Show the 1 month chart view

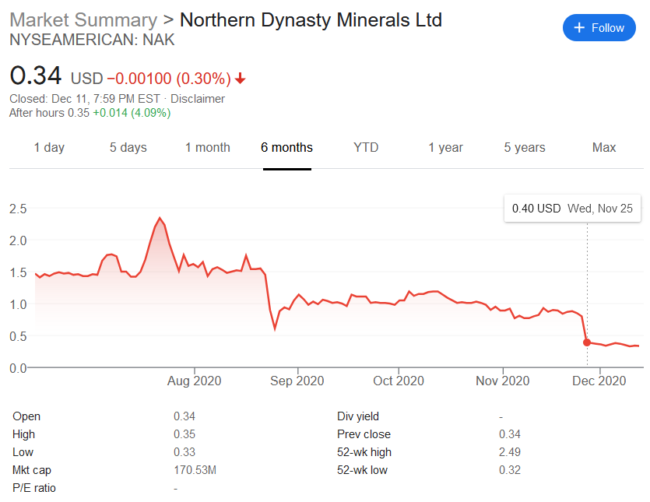tap(207, 147)
